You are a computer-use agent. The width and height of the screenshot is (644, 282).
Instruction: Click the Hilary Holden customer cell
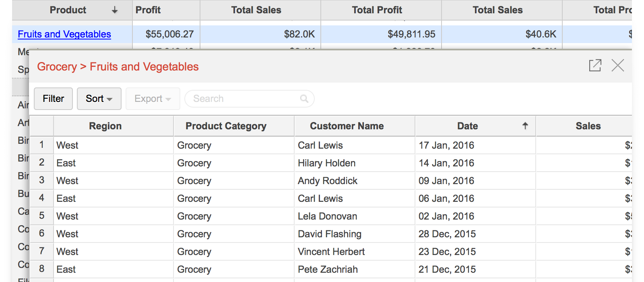tap(326, 163)
